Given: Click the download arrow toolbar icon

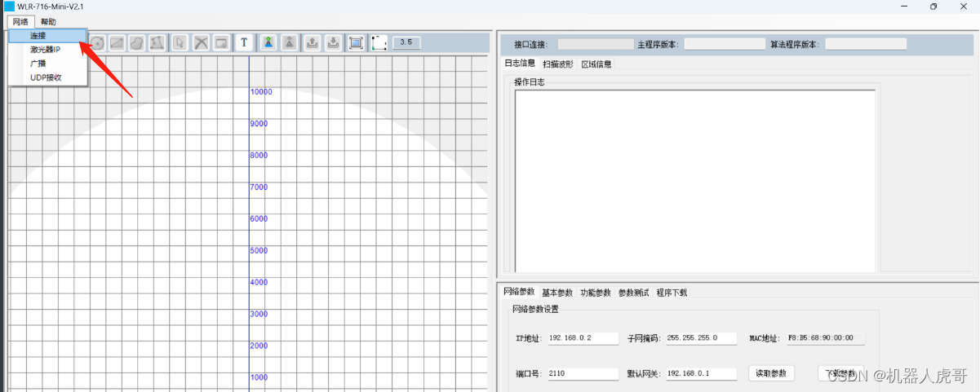Looking at the screenshot, I should tap(333, 42).
